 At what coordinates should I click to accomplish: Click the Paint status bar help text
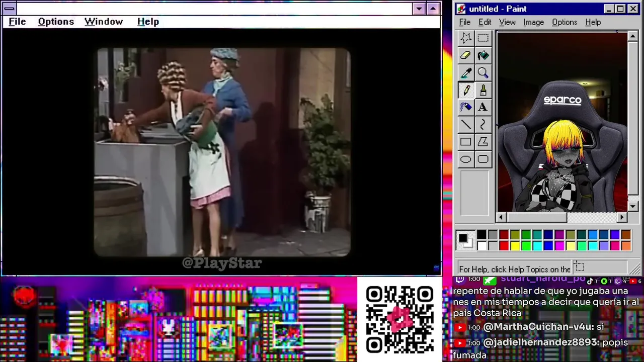(x=515, y=269)
